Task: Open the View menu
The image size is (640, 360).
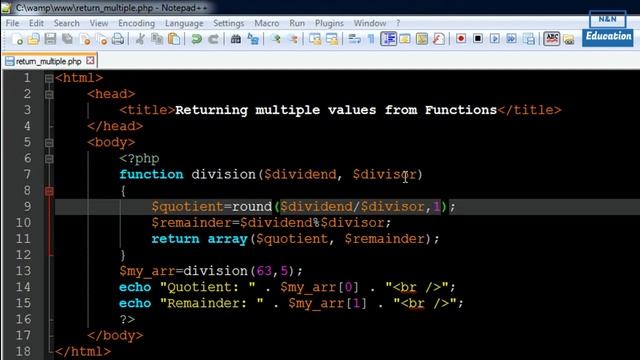Action: tap(99, 23)
